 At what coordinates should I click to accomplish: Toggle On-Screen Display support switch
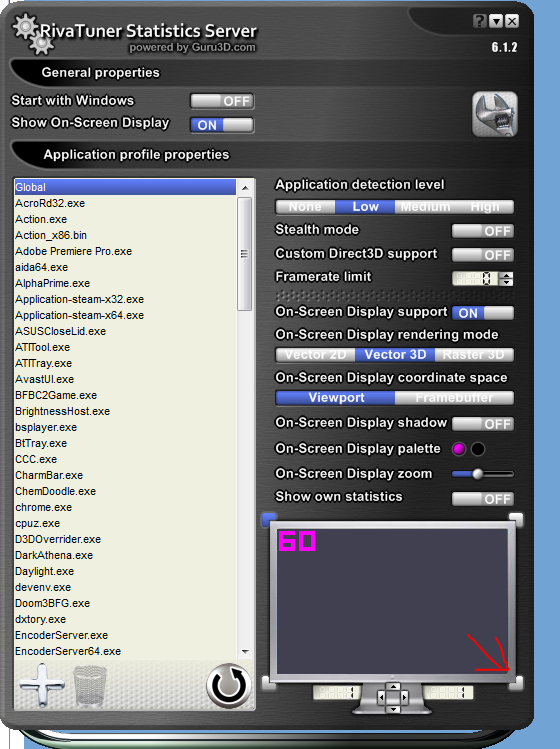(x=483, y=313)
